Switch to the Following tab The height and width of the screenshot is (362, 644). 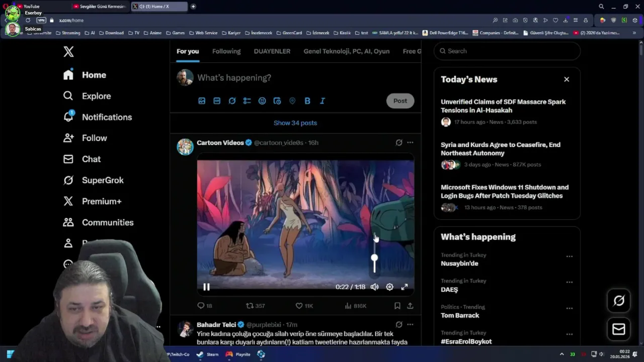tap(226, 51)
